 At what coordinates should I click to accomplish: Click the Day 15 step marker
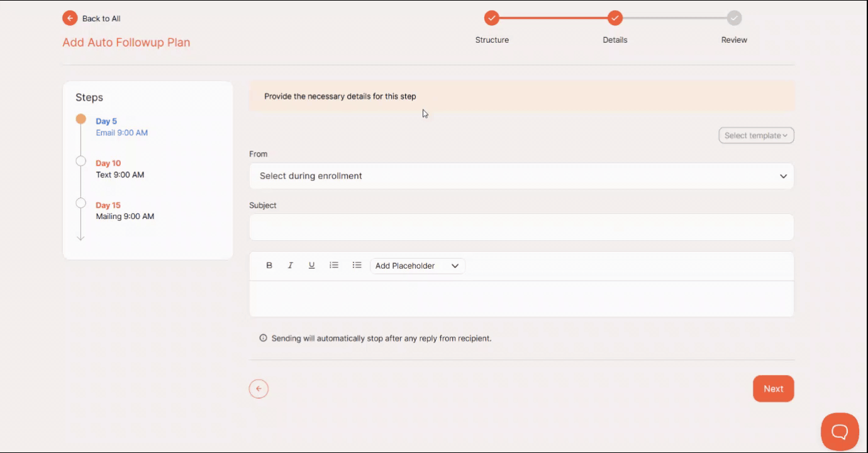click(x=81, y=203)
